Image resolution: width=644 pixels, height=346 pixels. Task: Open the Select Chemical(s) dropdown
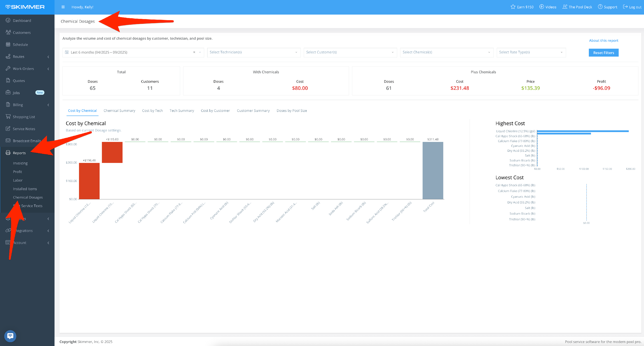coord(447,52)
